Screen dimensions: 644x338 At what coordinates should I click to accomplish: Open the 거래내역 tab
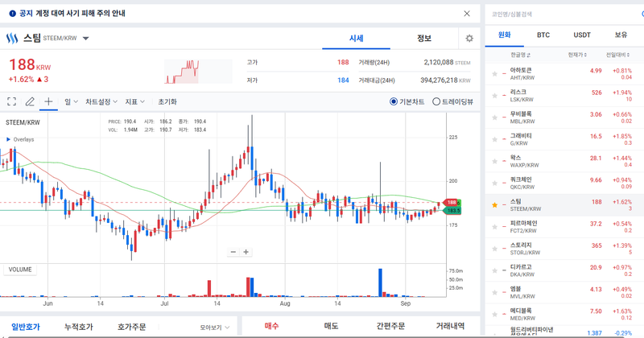coord(450,326)
